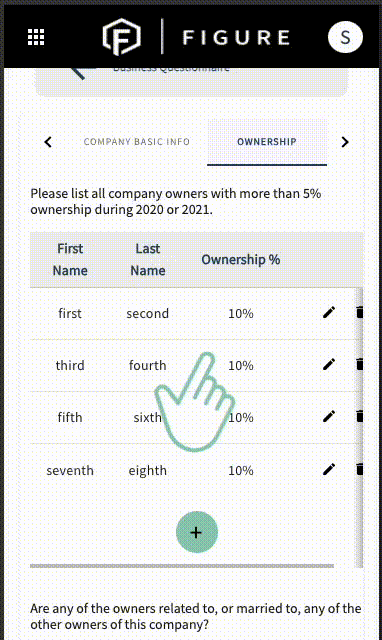Add a new owner with plus button
Viewport: 382px width, 640px height.
197,532
